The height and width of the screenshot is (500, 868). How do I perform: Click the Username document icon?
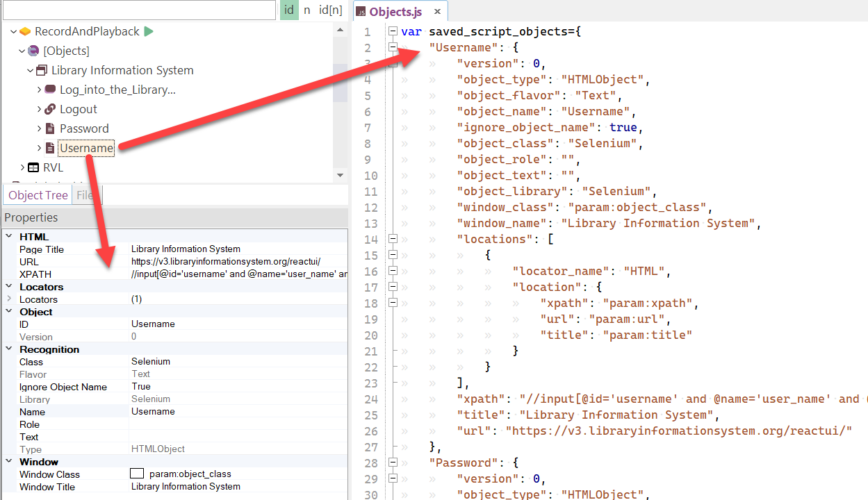point(50,148)
